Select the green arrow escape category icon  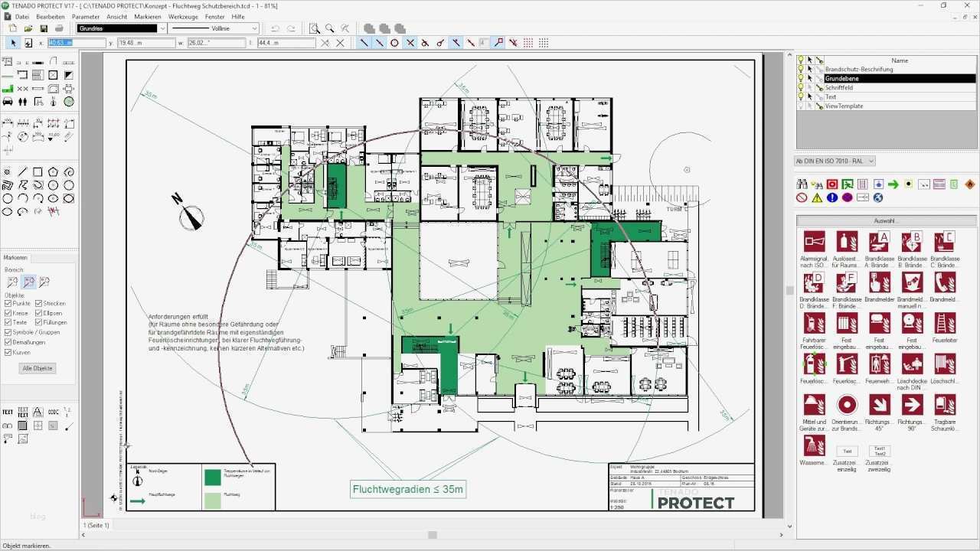(x=893, y=184)
